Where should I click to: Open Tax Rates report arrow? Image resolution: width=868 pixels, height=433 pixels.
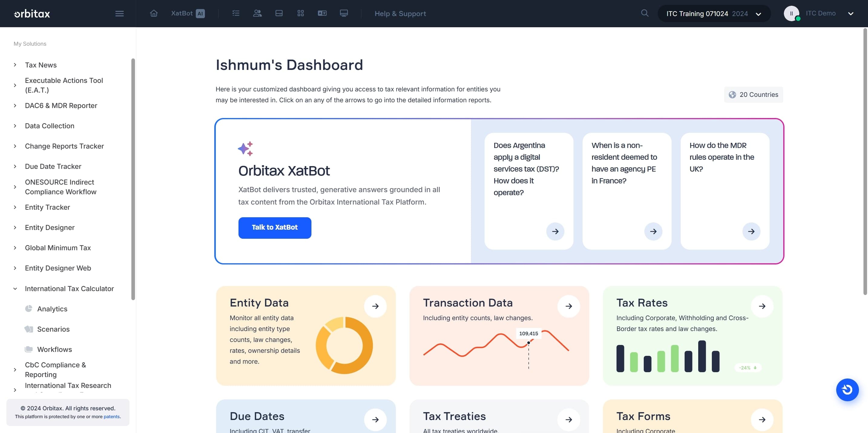762,306
